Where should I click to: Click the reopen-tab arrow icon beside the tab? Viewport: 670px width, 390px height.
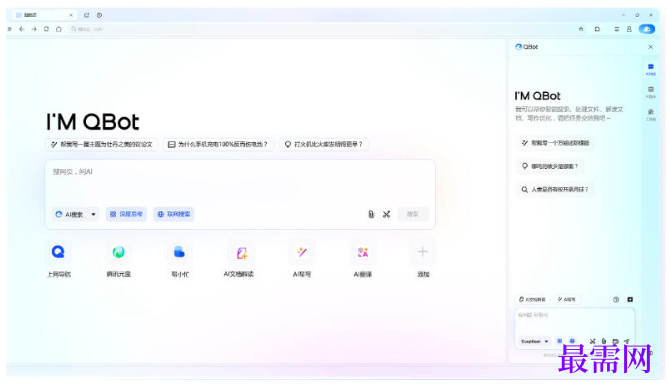point(86,15)
